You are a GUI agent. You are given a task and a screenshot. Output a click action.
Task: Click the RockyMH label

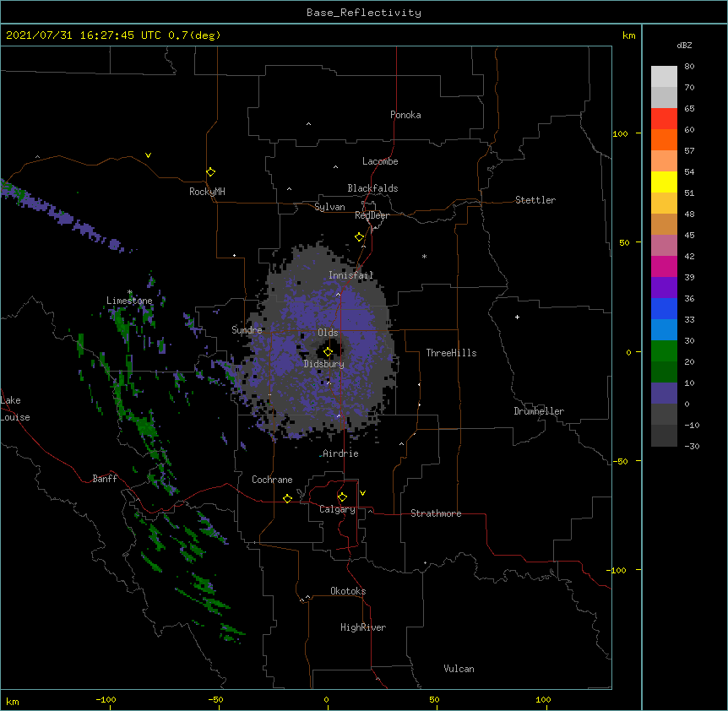click(x=207, y=192)
